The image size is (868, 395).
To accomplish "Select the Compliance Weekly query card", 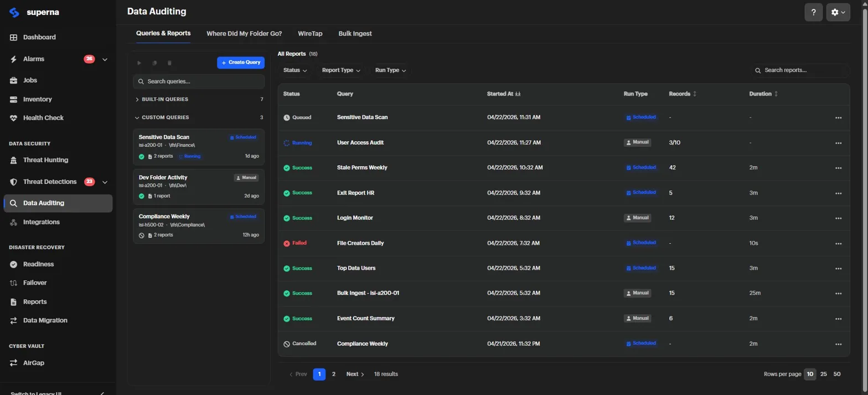I will 199,226.
